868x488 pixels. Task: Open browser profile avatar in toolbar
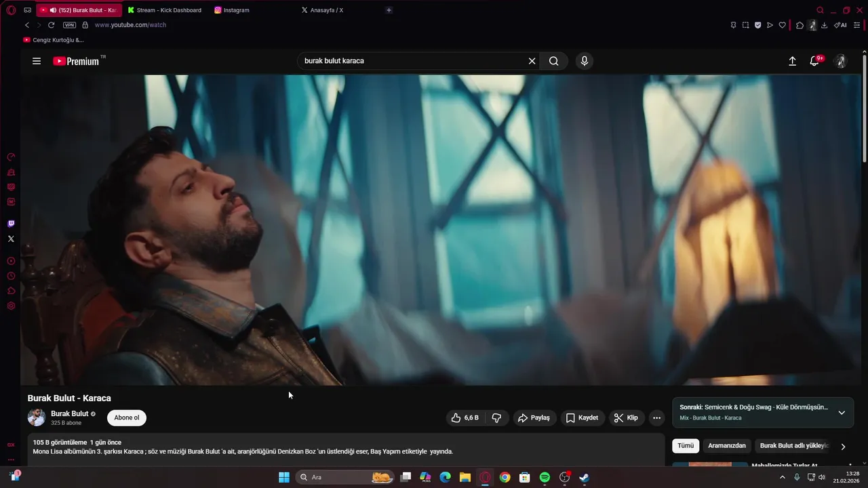[812, 25]
